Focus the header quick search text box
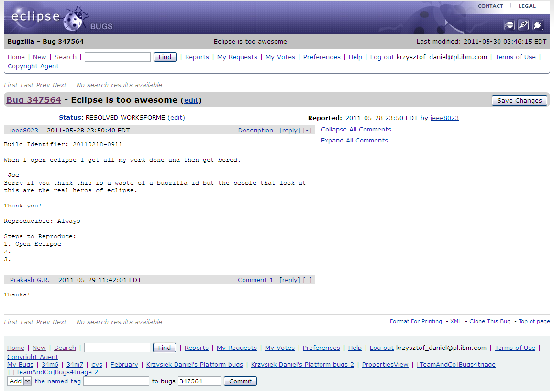The height and width of the screenshot is (392, 554). pos(118,57)
